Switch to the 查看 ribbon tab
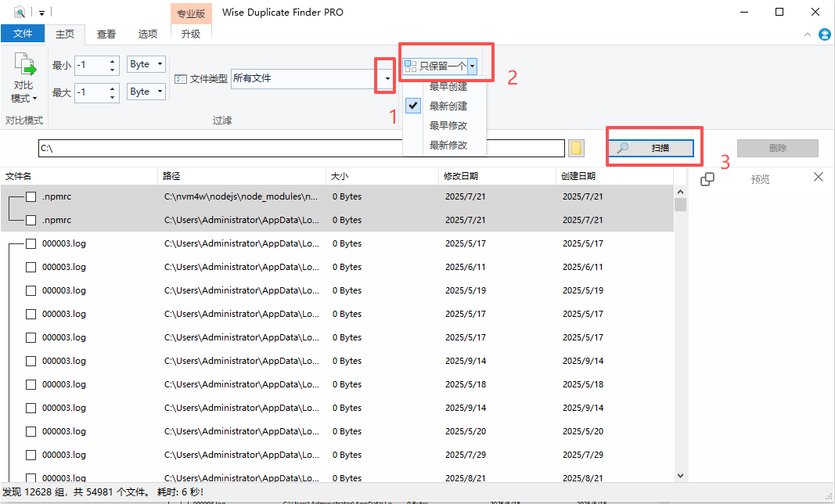The height and width of the screenshot is (504, 835). pyautogui.click(x=106, y=34)
